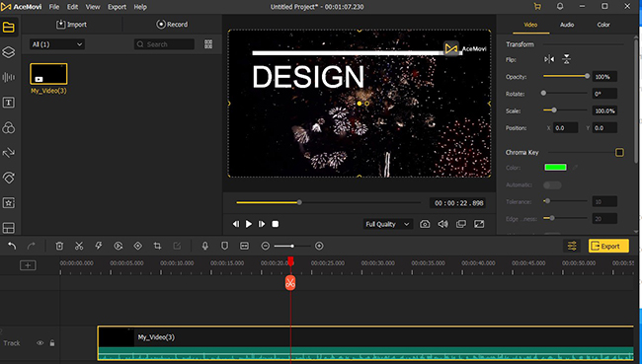
Task: Add a new track with plus button
Action: pos(28,265)
